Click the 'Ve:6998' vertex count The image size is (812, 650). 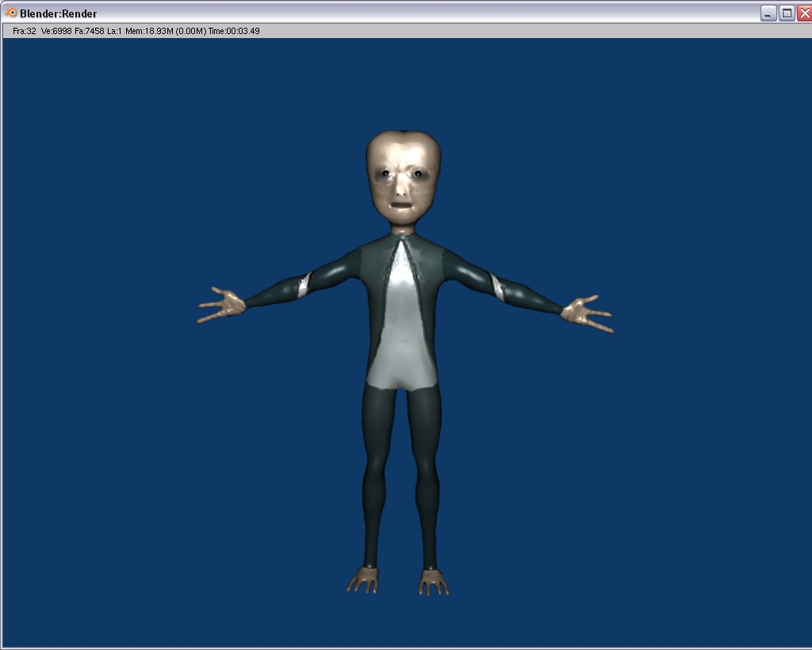[x=56, y=31]
